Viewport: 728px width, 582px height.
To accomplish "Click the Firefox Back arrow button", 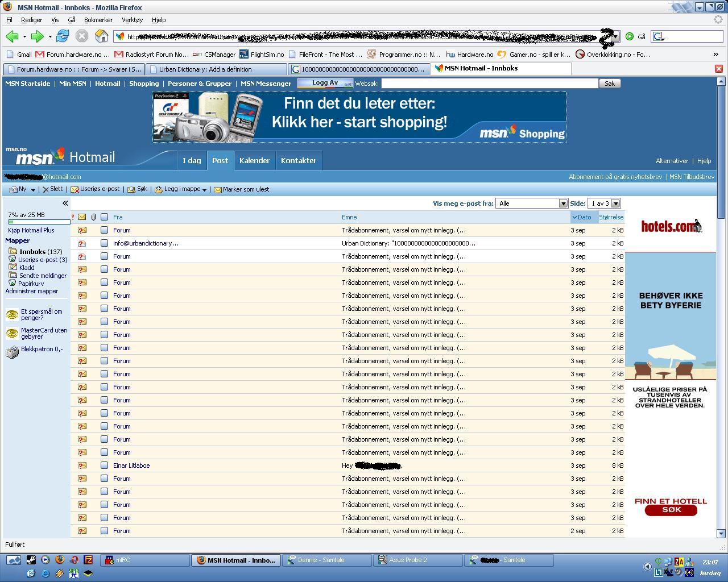I will (11, 36).
